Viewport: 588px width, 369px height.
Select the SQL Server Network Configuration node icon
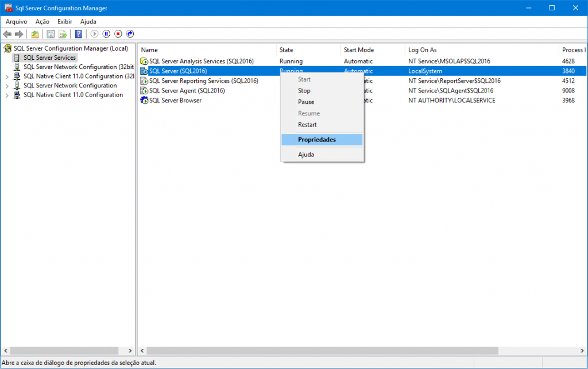click(x=17, y=86)
